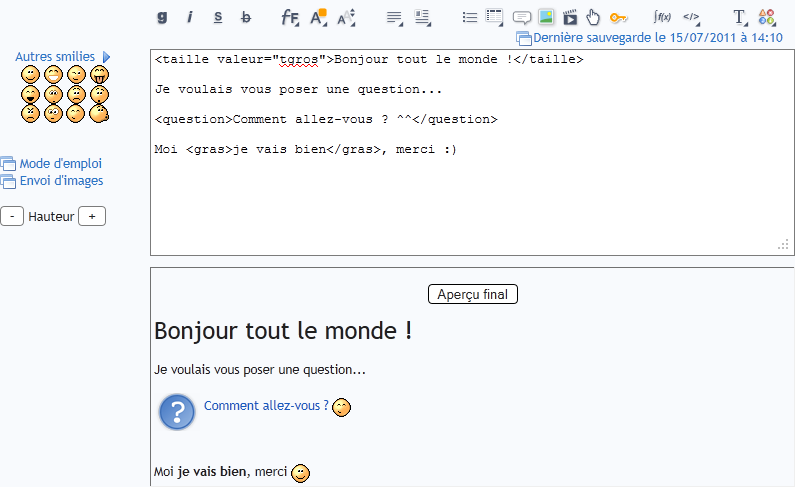Open the table insertion dropdown
Image resolution: width=795 pixels, height=487 pixels.
coord(494,17)
